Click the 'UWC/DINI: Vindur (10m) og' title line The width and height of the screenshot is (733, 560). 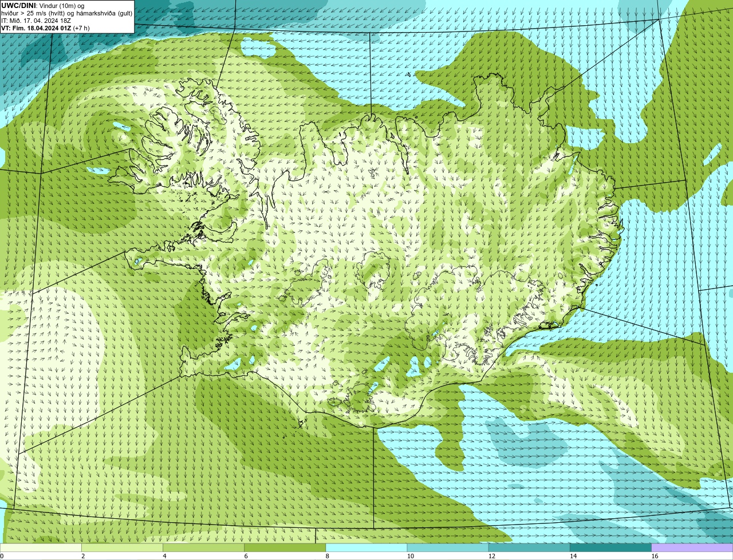[42, 5]
